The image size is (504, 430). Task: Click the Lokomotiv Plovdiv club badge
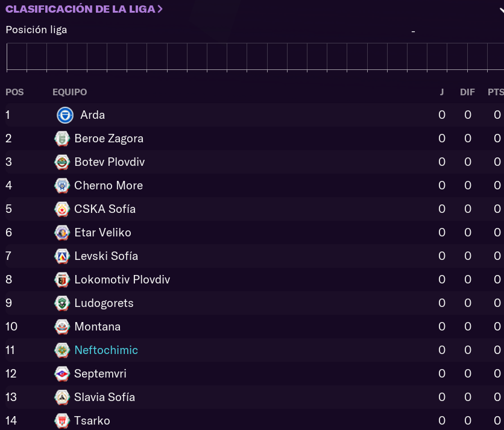61,280
